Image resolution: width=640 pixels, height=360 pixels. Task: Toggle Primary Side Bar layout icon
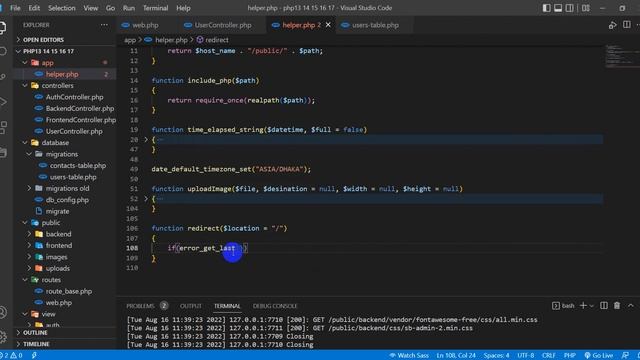pyautogui.click(x=546, y=8)
